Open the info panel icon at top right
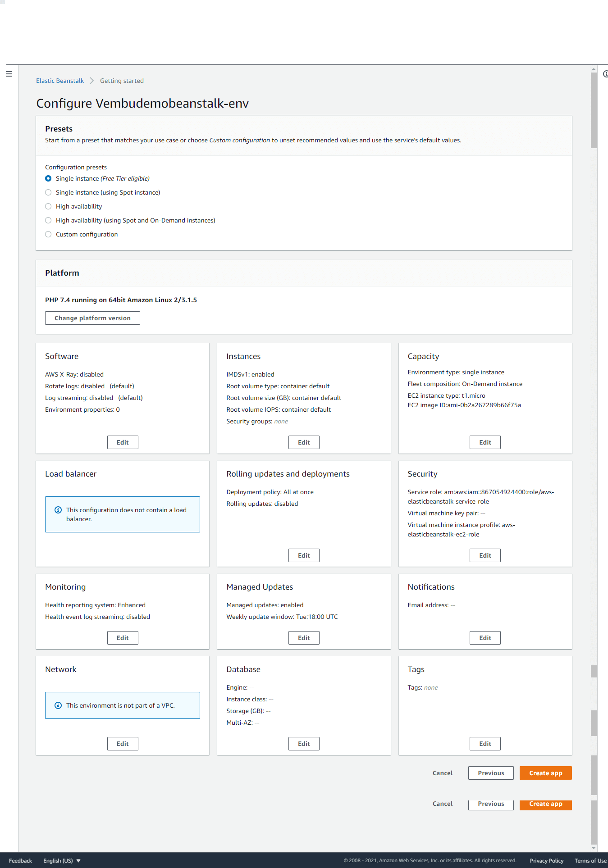This screenshot has width=608, height=868. 605,74
